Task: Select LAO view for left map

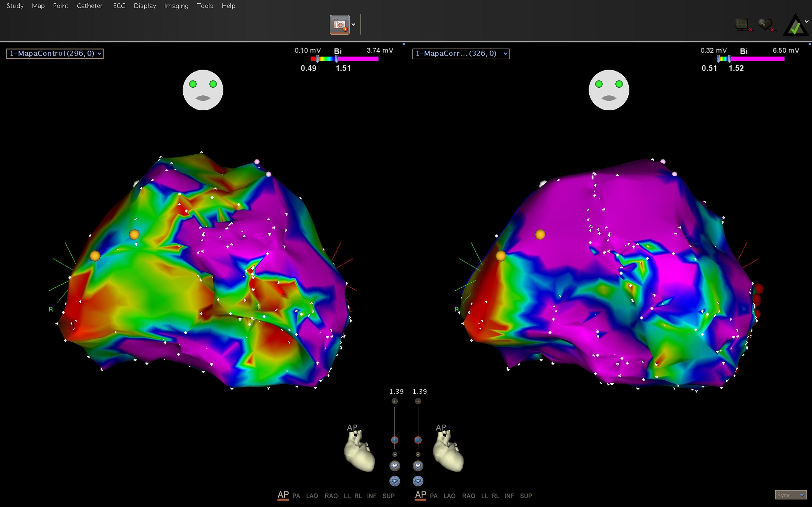Action: coord(312,496)
